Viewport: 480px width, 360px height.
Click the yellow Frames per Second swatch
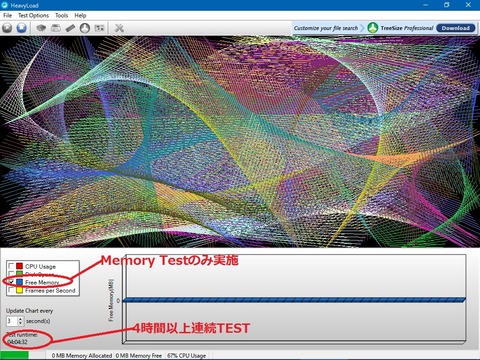20,290
